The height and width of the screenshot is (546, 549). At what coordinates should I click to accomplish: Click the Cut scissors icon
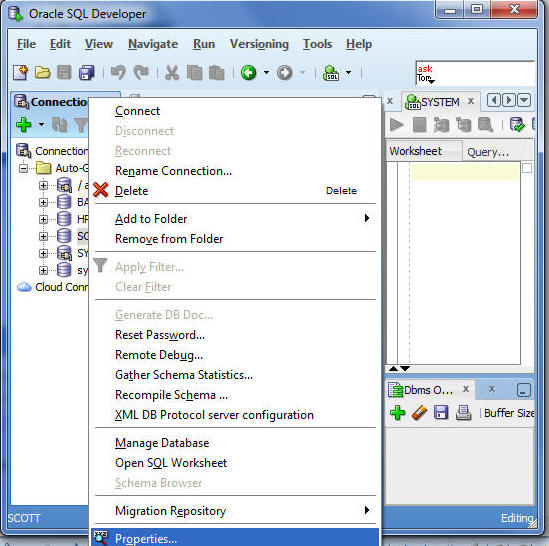coord(172,72)
